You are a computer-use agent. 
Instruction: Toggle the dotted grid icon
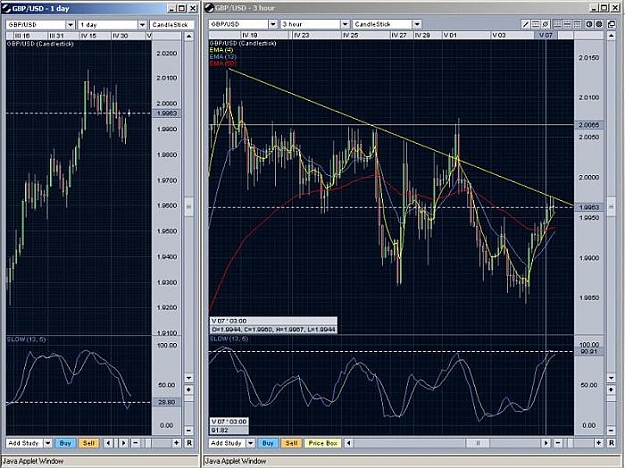click(x=577, y=25)
